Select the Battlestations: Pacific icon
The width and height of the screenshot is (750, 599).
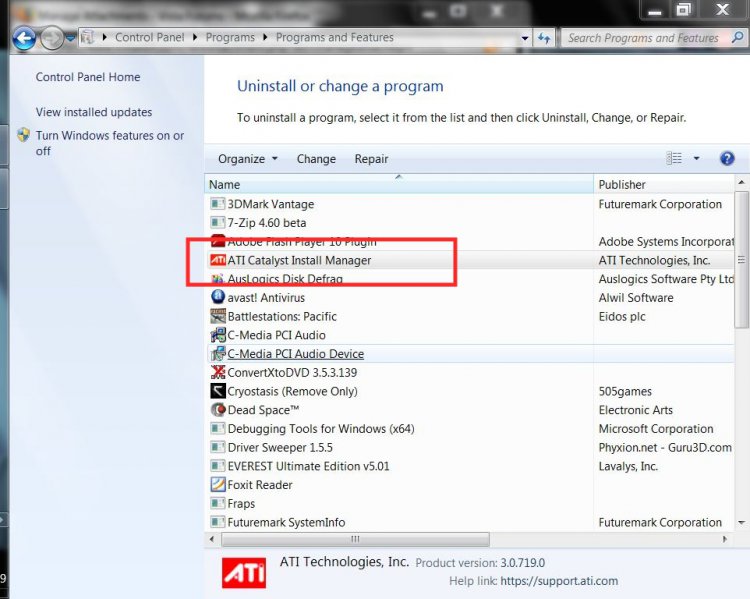(x=218, y=316)
